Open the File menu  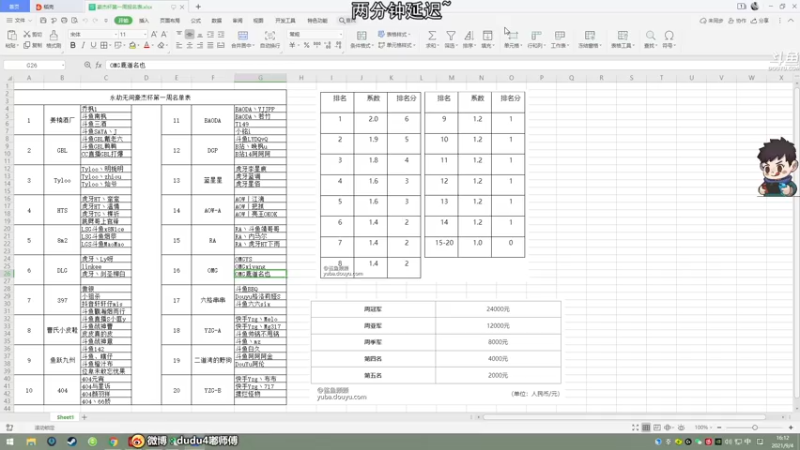(x=19, y=20)
